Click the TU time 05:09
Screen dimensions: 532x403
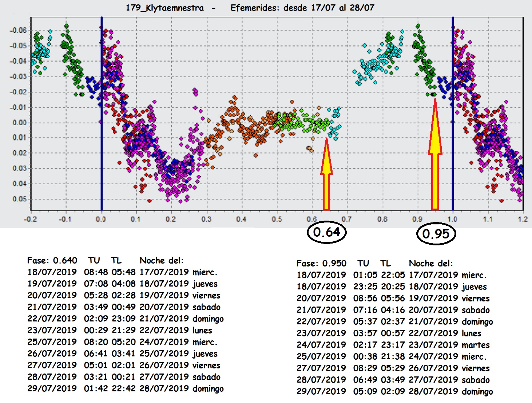point(365,392)
